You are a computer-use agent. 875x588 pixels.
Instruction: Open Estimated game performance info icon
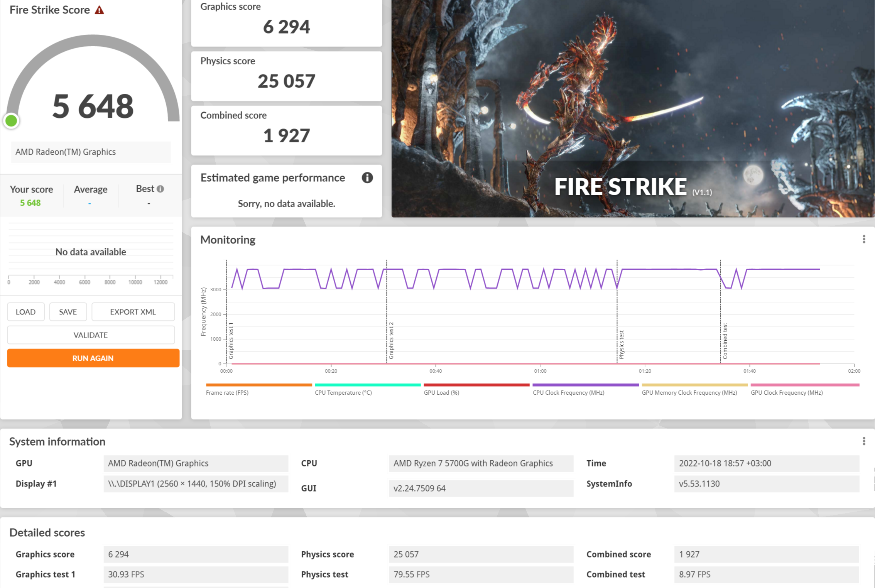pyautogui.click(x=367, y=177)
